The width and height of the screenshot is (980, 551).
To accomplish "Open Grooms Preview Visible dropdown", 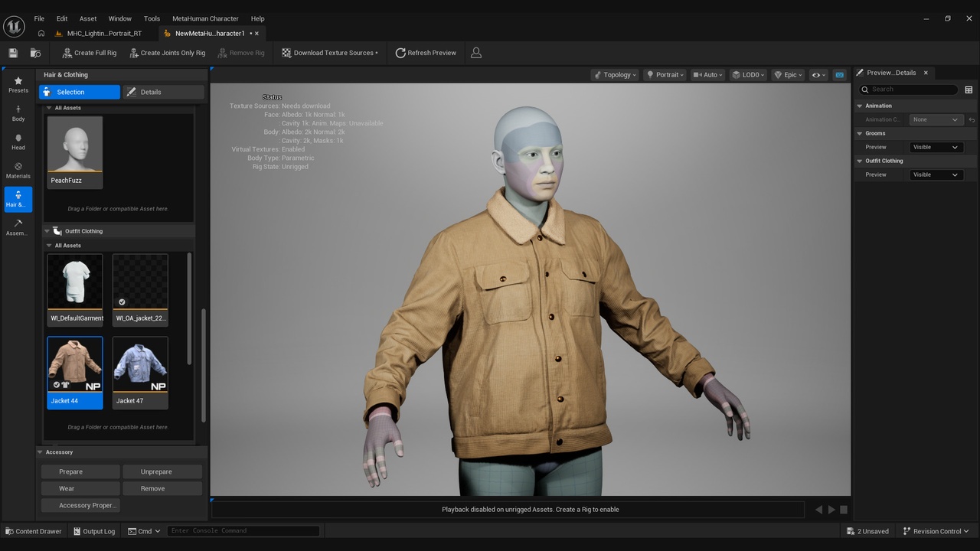I will (x=936, y=147).
